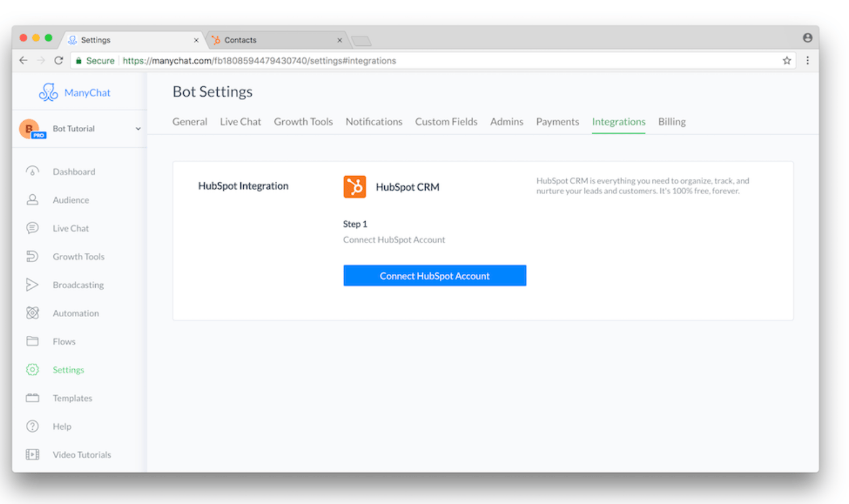Viewport: 849px width, 504px height.
Task: Click the Video Tutorials label in the sidebar
Action: [82, 455]
